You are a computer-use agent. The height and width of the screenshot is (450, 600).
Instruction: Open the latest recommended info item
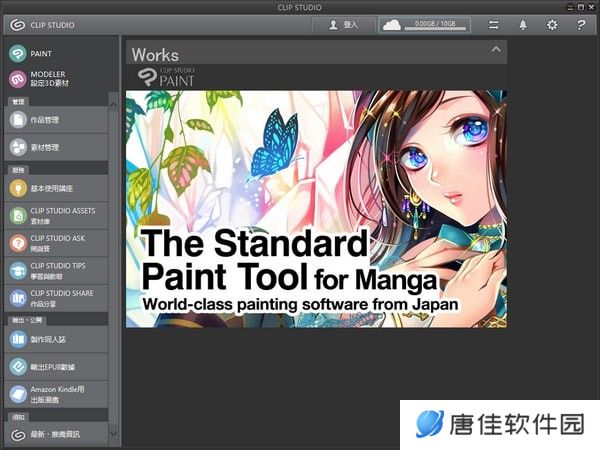(x=56, y=434)
